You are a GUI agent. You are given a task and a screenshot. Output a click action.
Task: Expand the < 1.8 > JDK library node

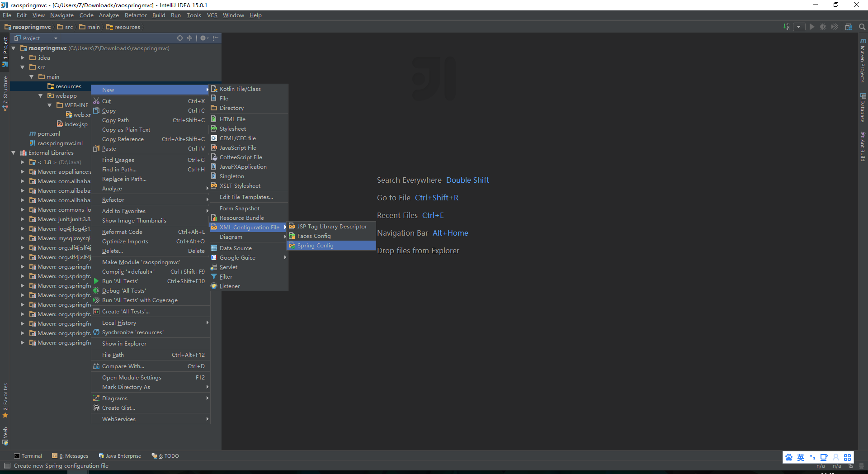23,162
